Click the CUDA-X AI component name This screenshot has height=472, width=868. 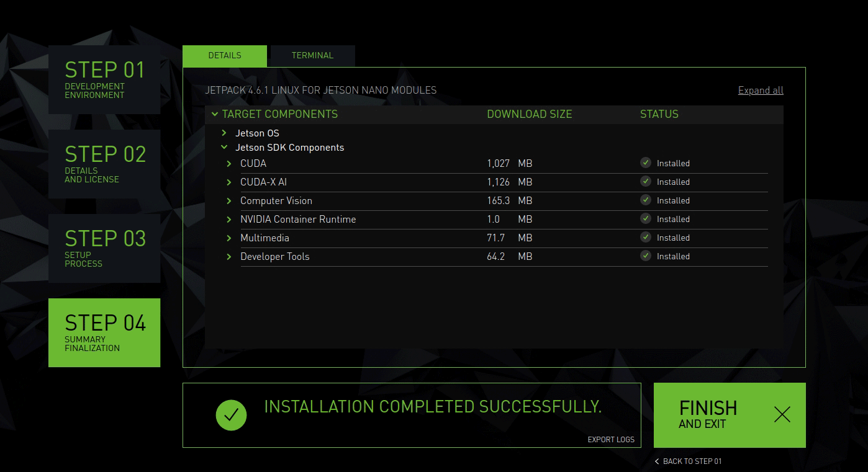pos(264,182)
